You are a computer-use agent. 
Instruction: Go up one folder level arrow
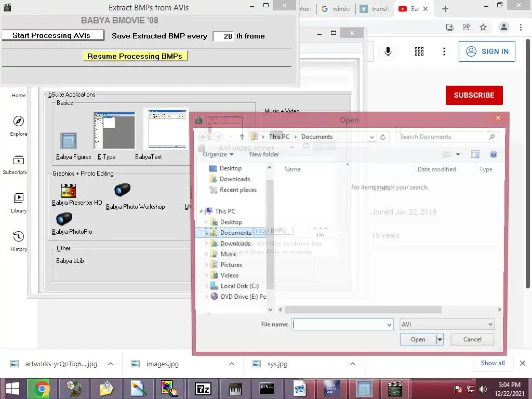tap(242, 137)
